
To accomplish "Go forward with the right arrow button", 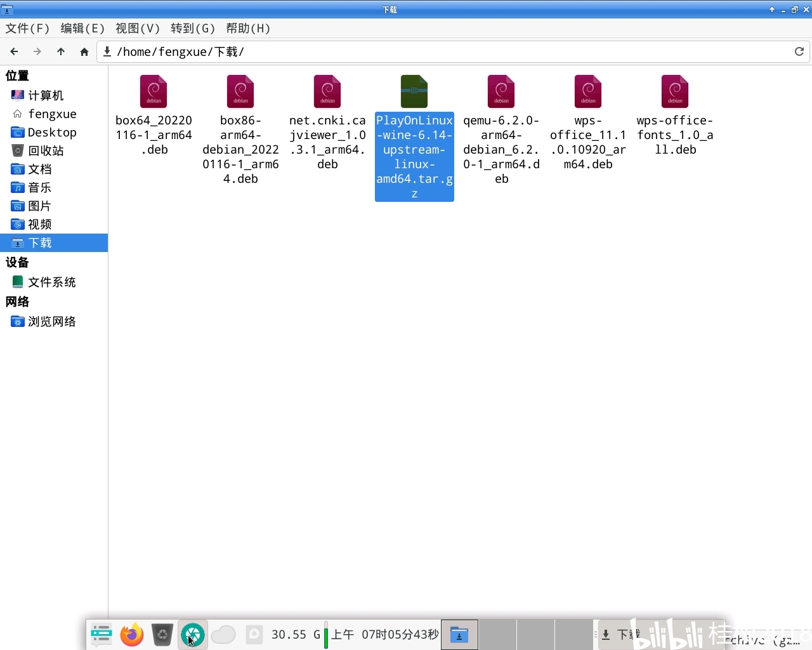I will click(x=37, y=51).
